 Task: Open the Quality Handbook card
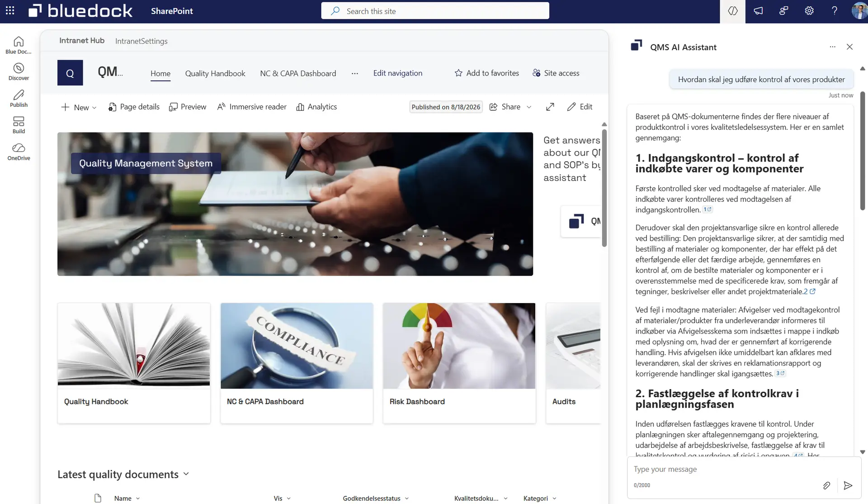(134, 363)
